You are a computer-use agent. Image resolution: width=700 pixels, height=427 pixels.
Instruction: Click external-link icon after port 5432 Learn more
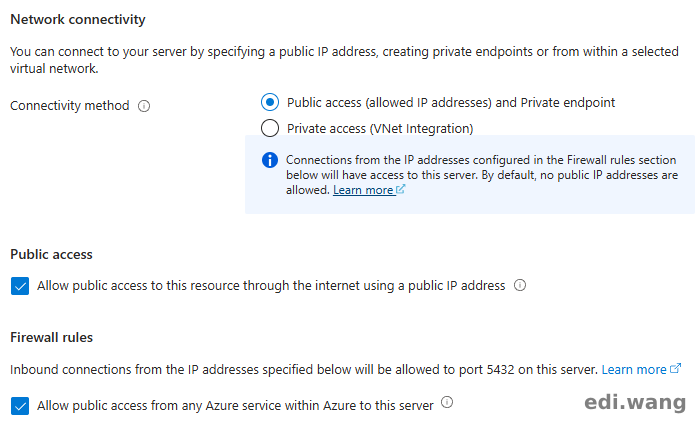point(676,369)
